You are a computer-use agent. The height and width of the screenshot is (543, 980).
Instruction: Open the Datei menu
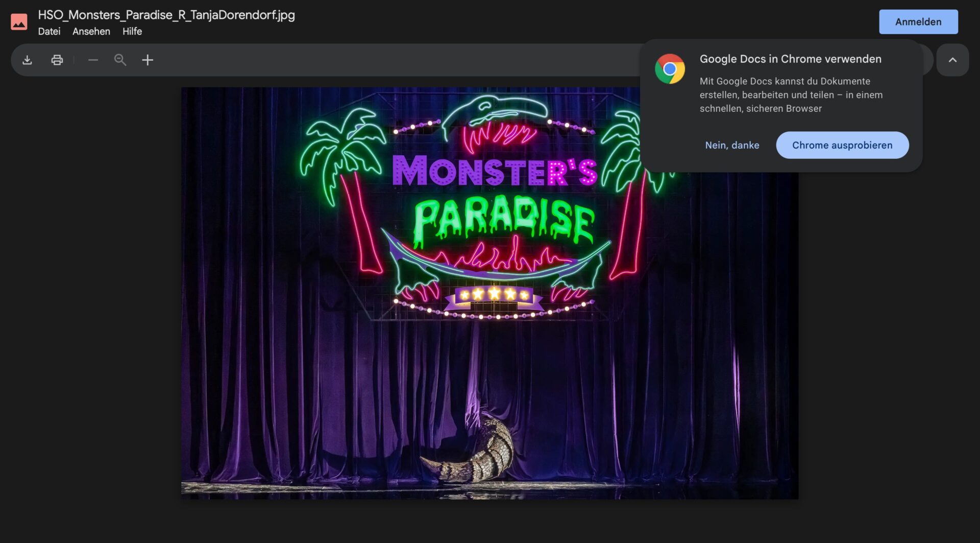tap(49, 32)
